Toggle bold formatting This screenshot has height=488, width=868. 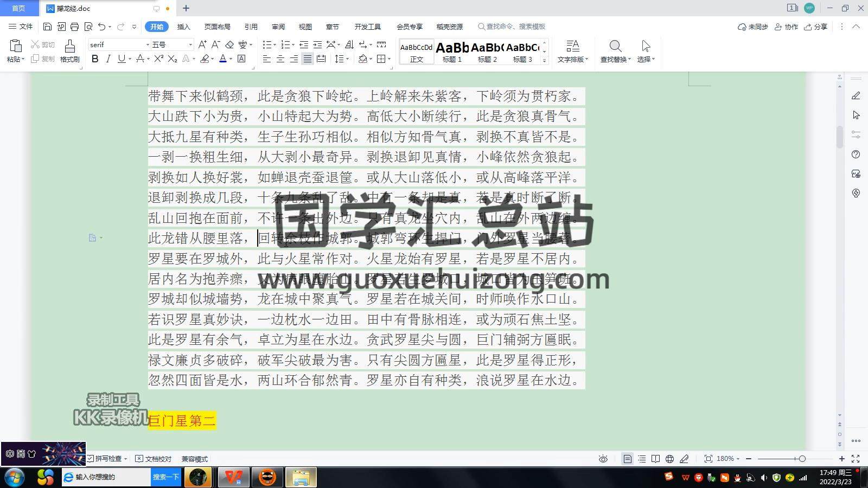95,59
